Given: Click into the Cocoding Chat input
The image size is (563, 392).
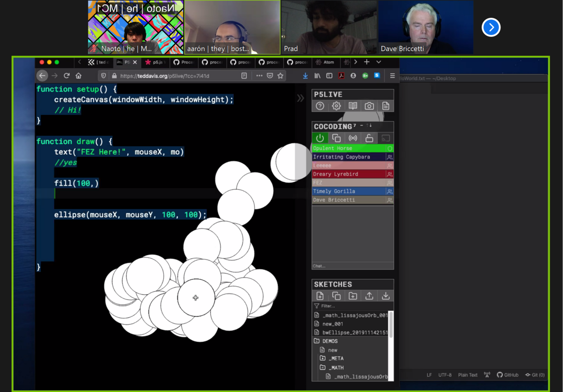Looking at the screenshot, I should tap(353, 266).
